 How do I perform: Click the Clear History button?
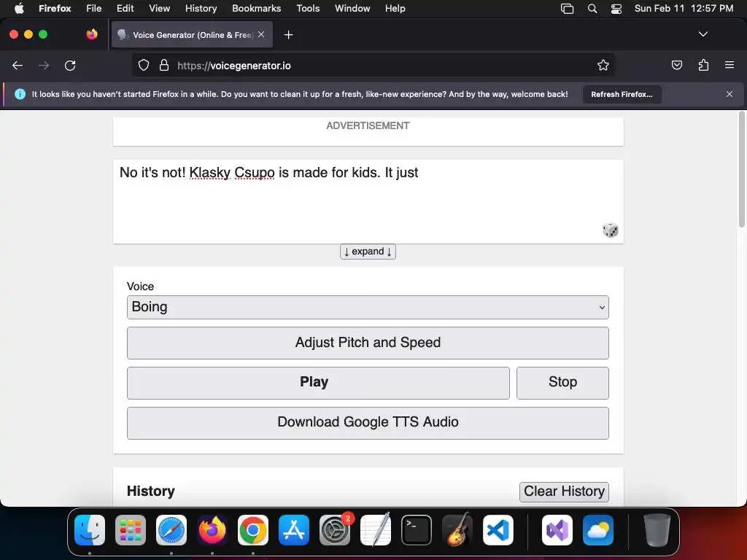564,491
